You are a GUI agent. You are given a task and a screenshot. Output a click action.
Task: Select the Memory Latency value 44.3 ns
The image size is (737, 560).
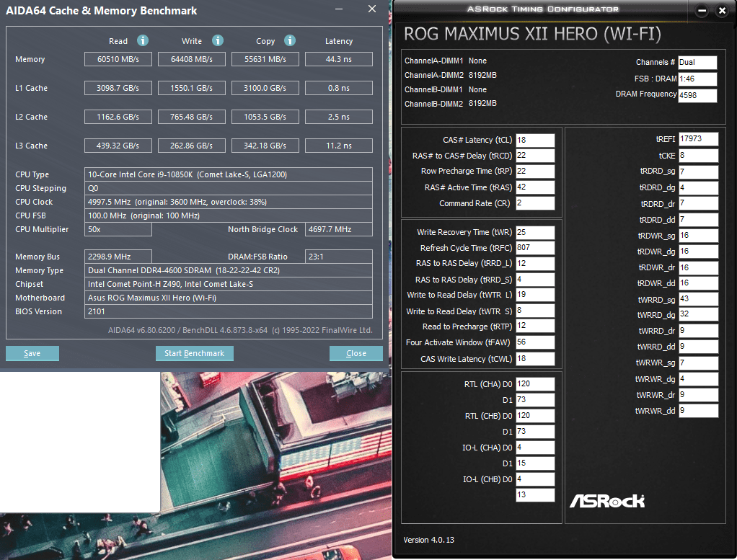pyautogui.click(x=339, y=59)
